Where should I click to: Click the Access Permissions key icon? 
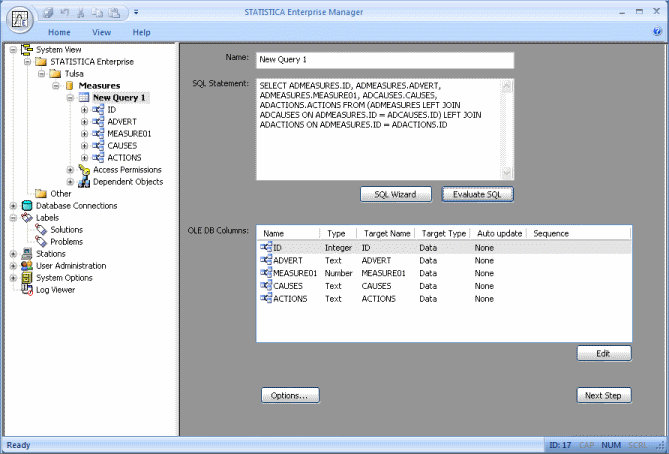click(84, 170)
